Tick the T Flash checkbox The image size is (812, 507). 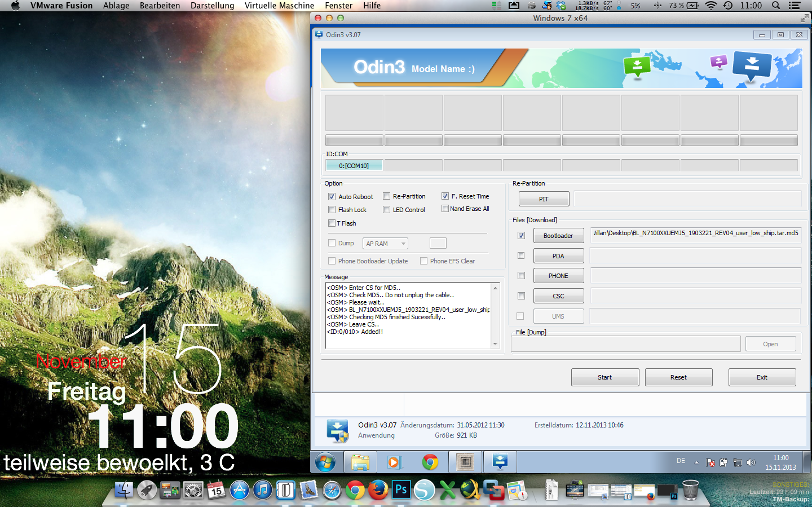[x=332, y=223]
